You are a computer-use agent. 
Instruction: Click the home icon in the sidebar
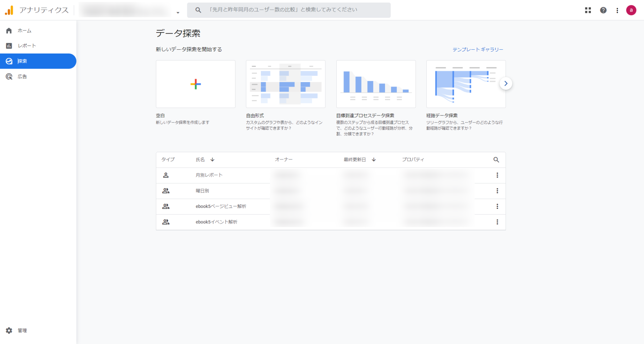(x=9, y=31)
